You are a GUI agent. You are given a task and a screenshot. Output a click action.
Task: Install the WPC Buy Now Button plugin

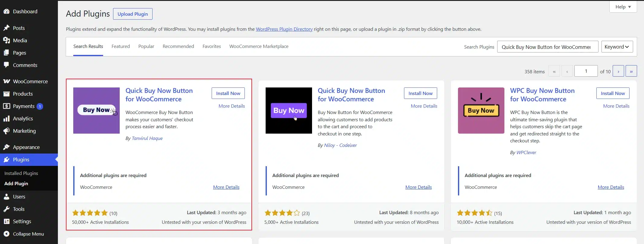tap(613, 93)
